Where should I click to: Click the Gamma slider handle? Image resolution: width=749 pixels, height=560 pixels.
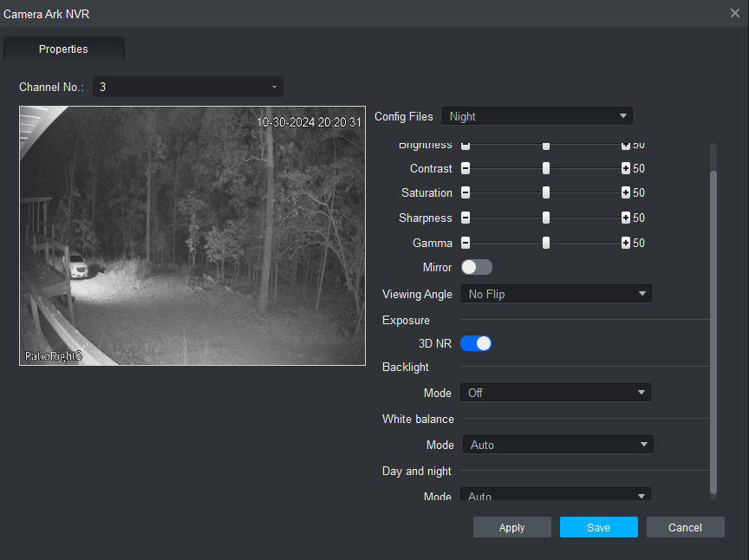tap(546, 243)
